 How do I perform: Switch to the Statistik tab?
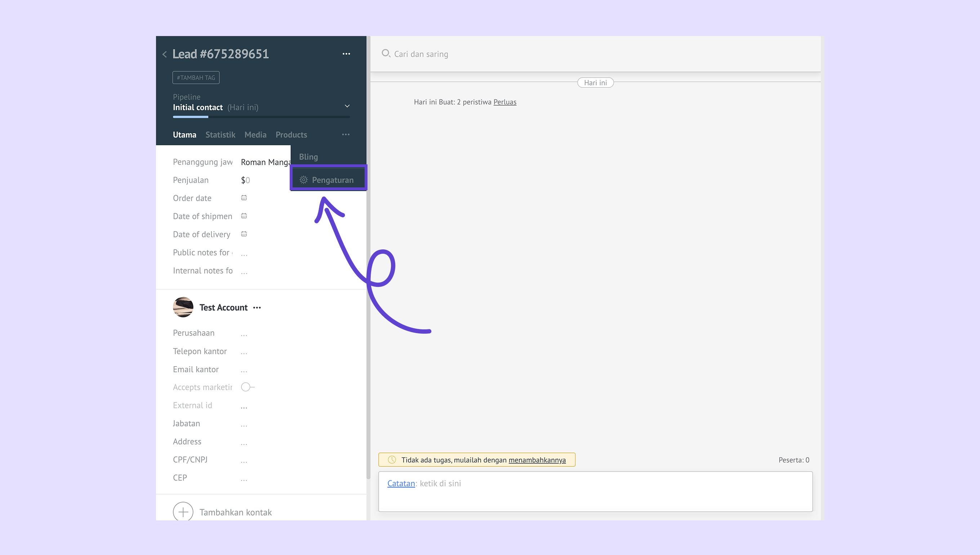point(220,135)
